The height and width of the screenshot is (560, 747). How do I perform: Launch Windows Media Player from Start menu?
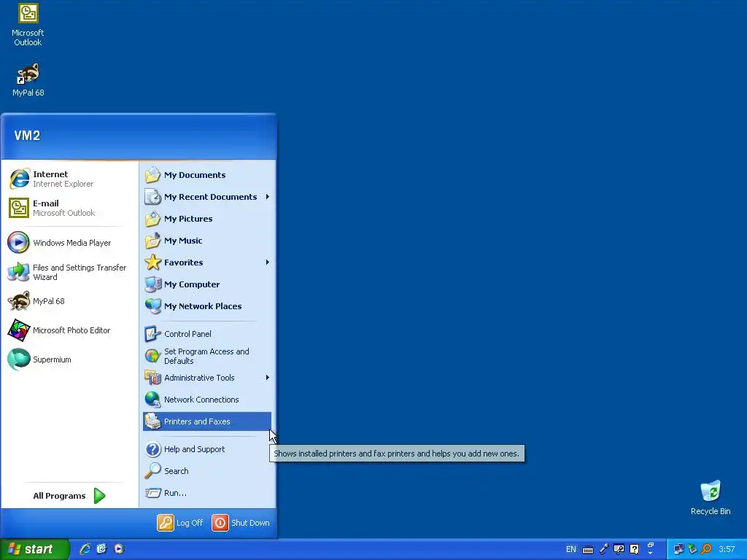(x=69, y=243)
